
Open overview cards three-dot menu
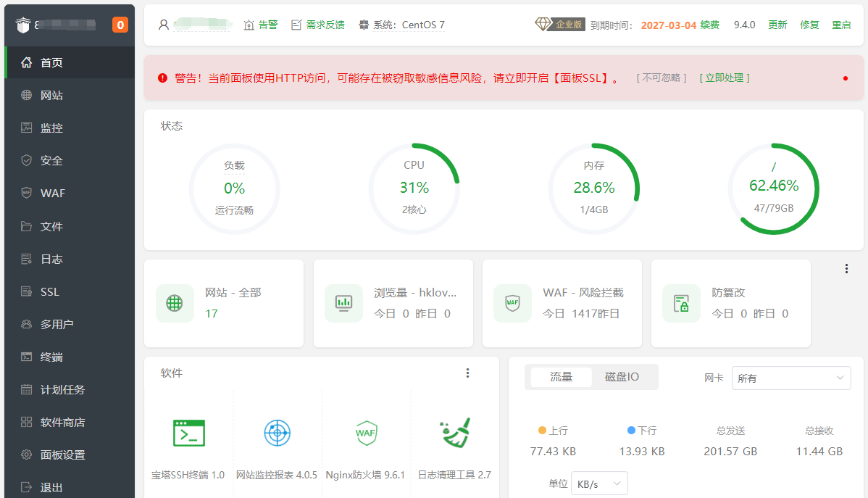846,269
